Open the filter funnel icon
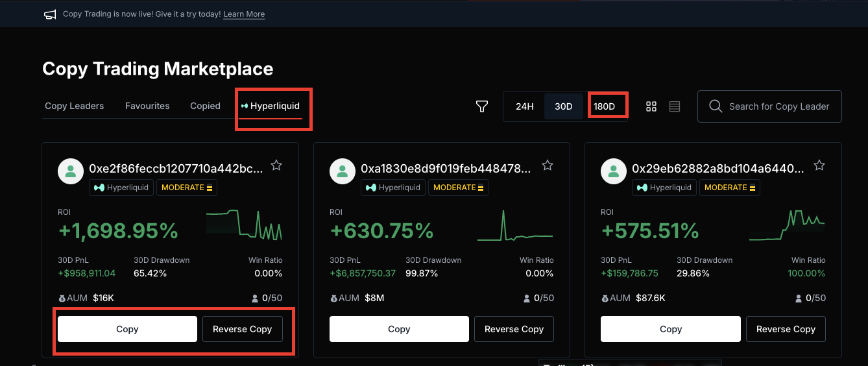This screenshot has width=868, height=366. (481, 106)
